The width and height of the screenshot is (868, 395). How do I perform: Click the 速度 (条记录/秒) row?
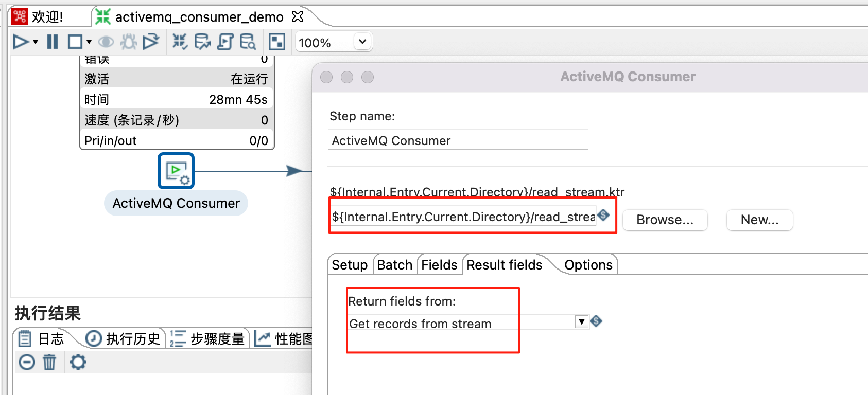(x=177, y=120)
